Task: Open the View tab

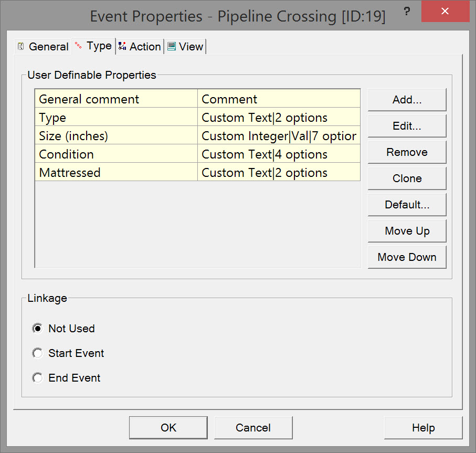Action: [185, 47]
